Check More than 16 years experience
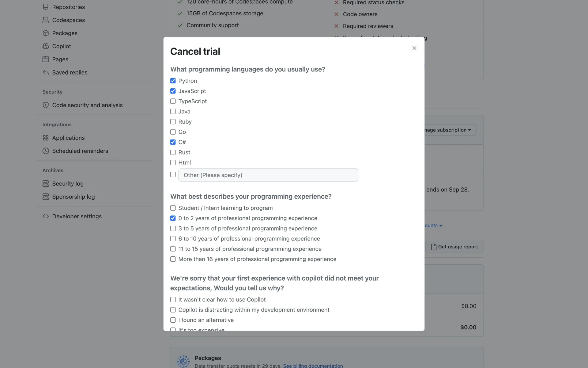 tap(173, 259)
